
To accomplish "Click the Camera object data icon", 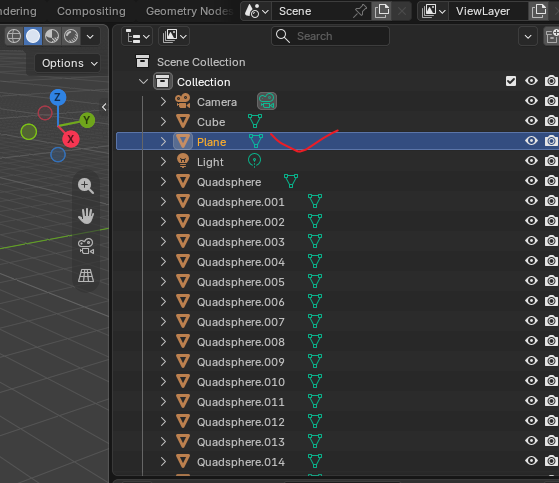I will click(x=267, y=101).
